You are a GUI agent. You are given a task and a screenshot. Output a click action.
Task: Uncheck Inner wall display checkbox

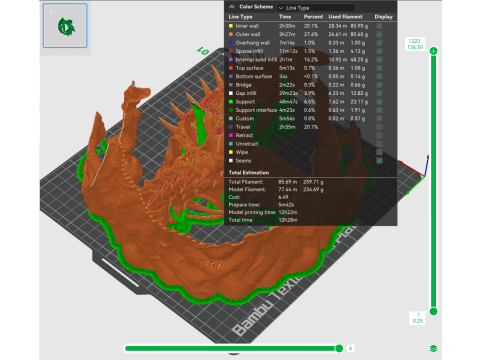379,26
